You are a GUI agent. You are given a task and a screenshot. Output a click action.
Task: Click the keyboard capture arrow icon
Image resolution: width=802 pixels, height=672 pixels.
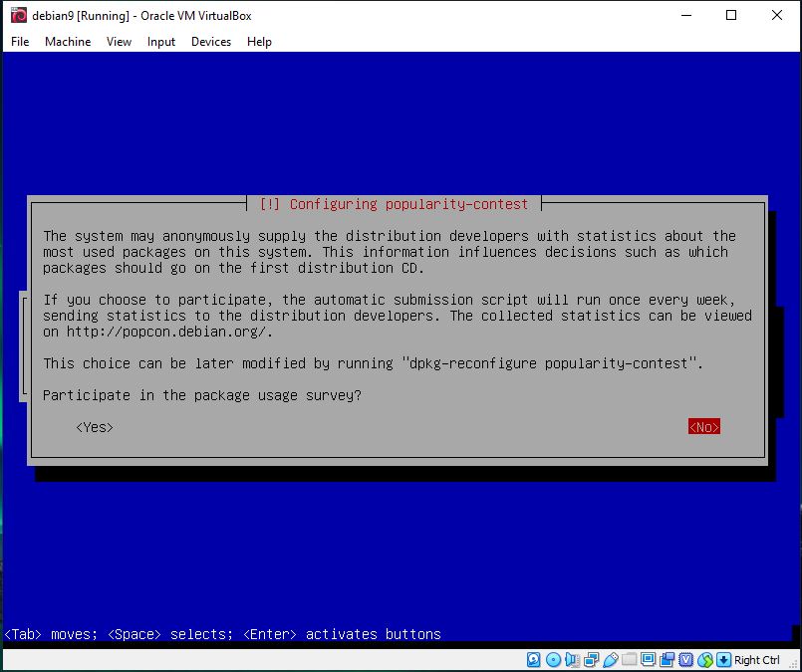click(x=723, y=660)
